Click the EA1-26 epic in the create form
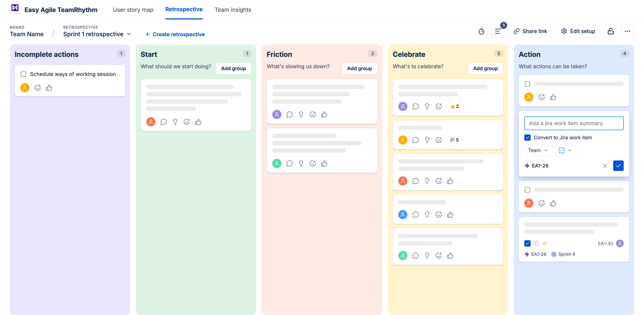Screen dimensions: 644x315 [537, 166]
